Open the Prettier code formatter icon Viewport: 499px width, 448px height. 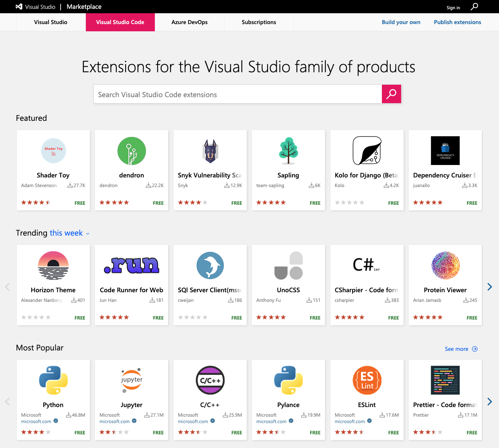tap(445, 380)
